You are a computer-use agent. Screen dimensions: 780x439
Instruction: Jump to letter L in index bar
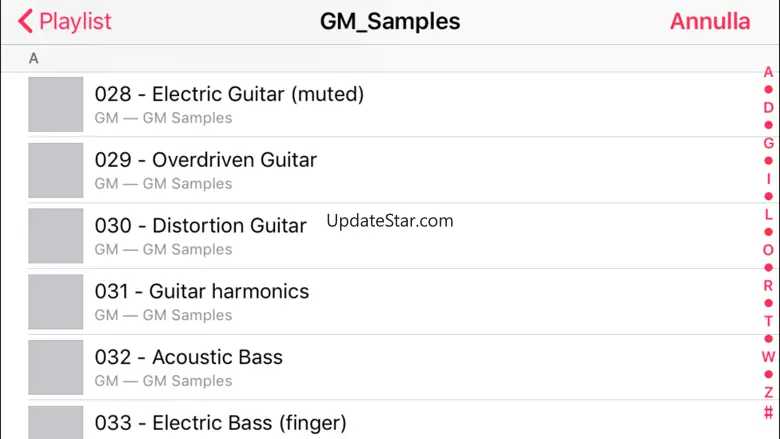tap(768, 214)
